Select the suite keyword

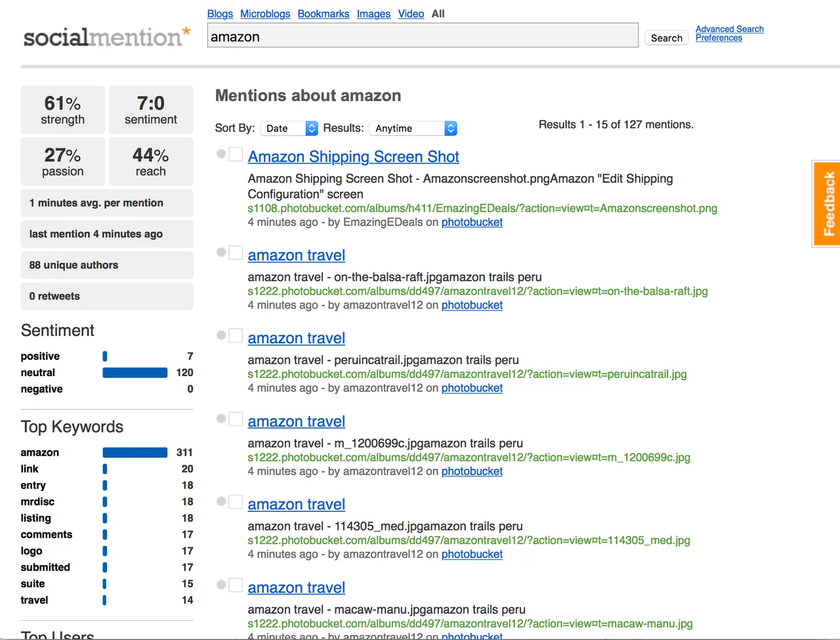tap(33, 584)
